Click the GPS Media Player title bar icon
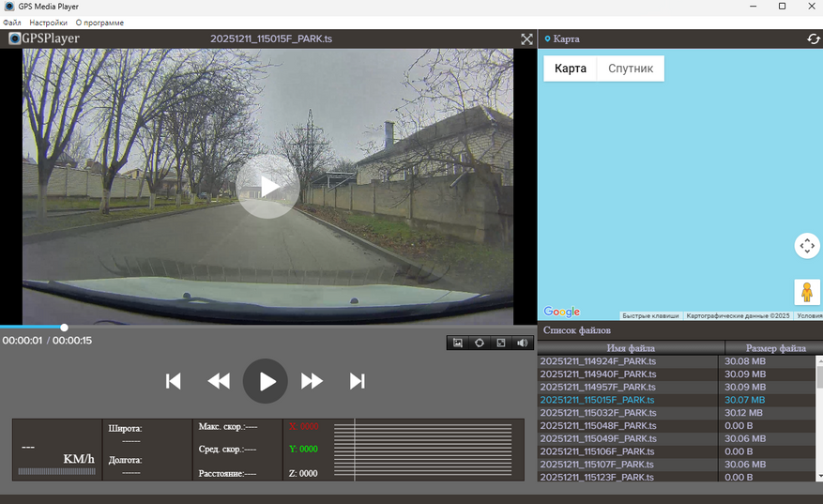Viewport: 823px width, 504px height. point(9,7)
